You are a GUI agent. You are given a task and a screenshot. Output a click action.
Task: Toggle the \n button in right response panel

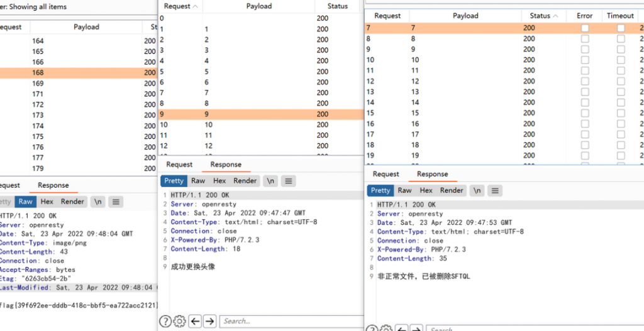click(x=477, y=190)
